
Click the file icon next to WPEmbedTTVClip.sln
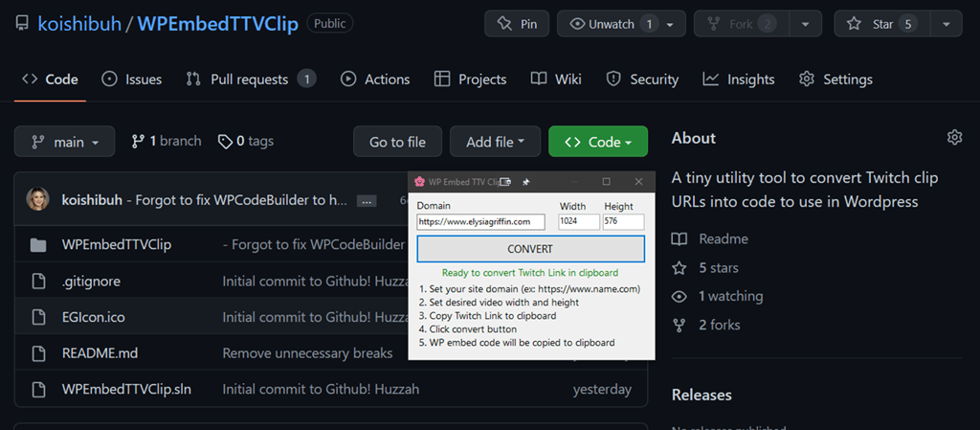coord(38,390)
